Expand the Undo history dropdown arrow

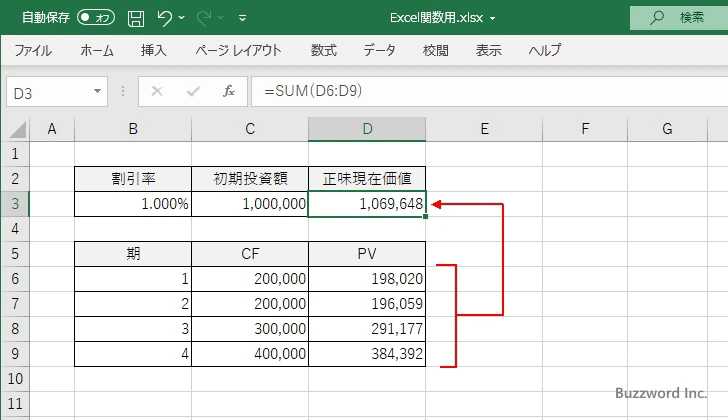[x=182, y=18]
